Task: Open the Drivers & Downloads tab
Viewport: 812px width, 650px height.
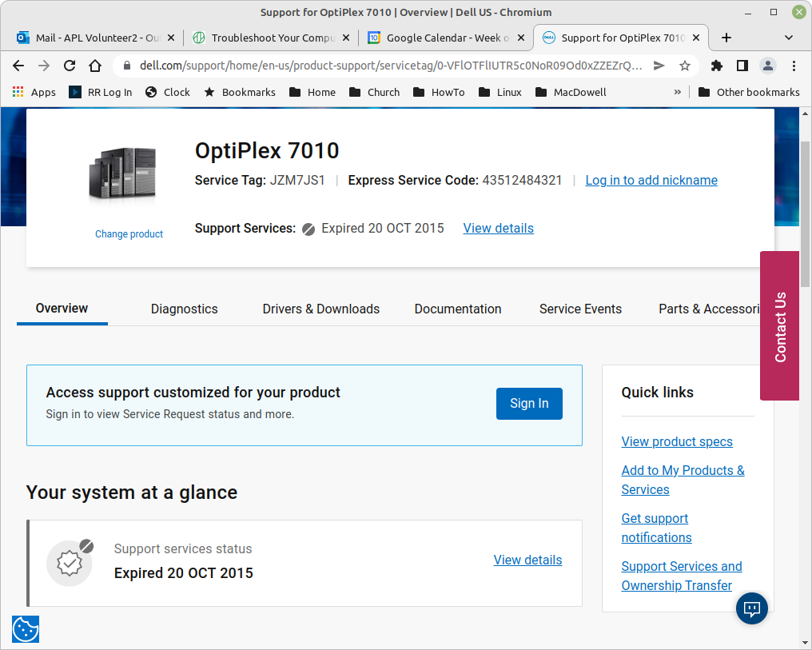Action: pos(321,309)
